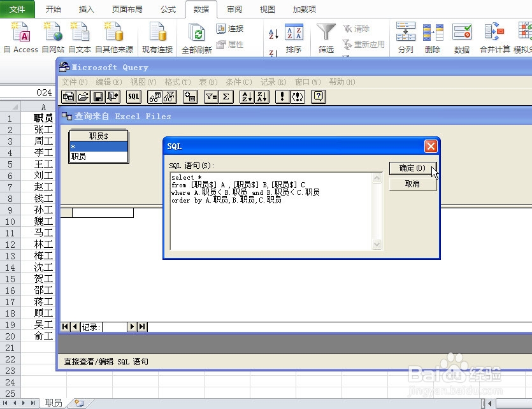This screenshot has height=409, width=532.
Task: Click Remove Duplicates (删除) icon
Action: 433,38
